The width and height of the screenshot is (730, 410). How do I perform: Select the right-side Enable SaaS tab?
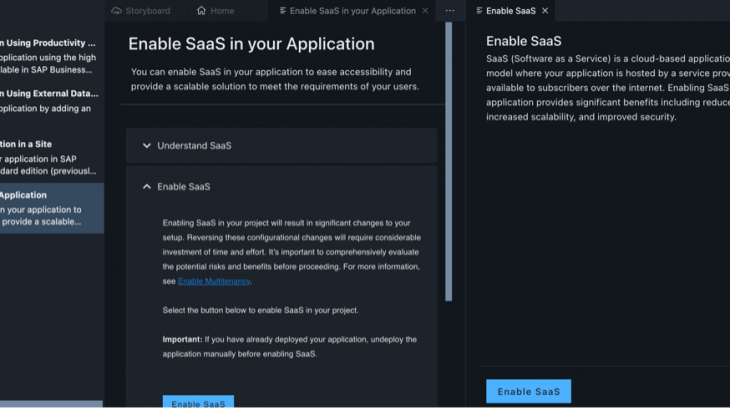510,11
